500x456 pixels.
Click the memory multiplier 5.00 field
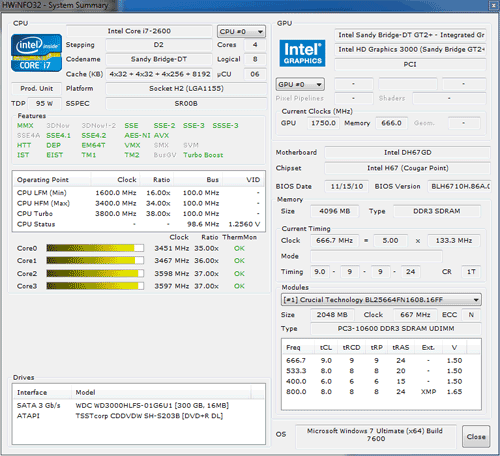coord(390,240)
